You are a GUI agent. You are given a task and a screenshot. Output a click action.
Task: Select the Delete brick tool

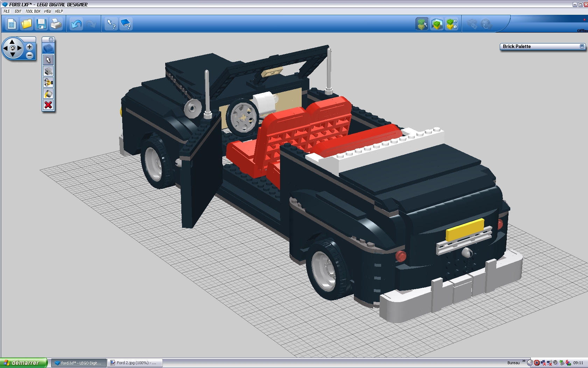click(x=48, y=104)
